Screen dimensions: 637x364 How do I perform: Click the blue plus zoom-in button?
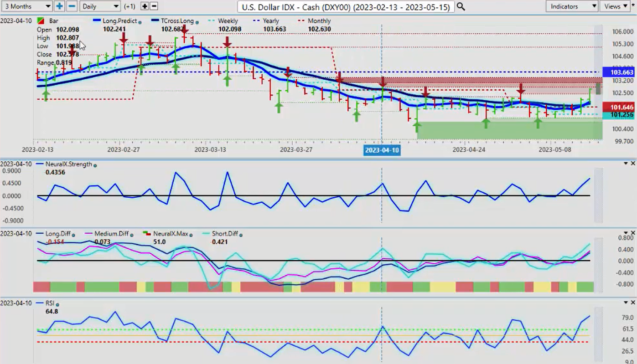pyautogui.click(x=59, y=6)
